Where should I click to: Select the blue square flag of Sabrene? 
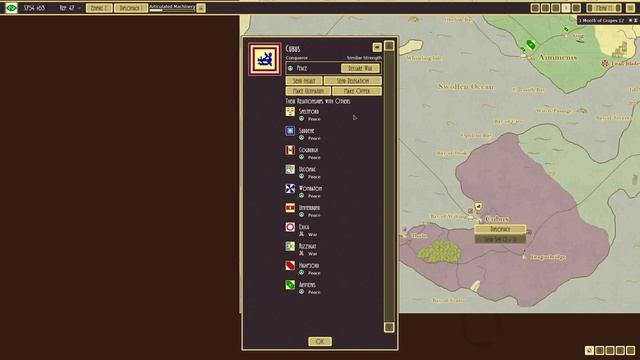coord(290,131)
